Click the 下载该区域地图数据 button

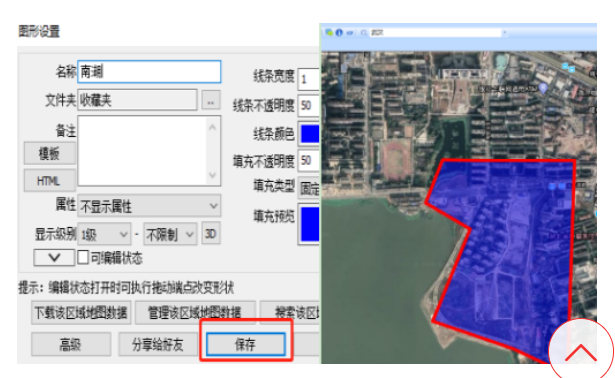(x=81, y=313)
